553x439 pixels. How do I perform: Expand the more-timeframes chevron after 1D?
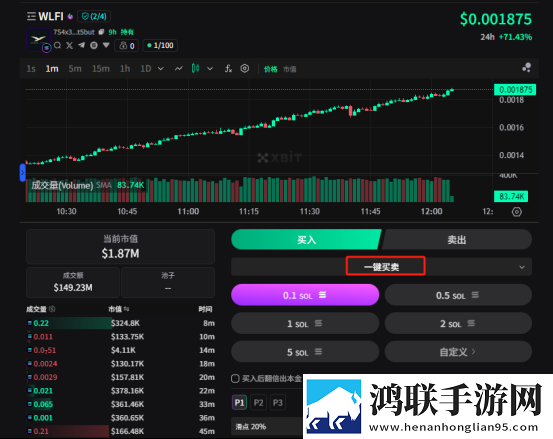tap(160, 68)
